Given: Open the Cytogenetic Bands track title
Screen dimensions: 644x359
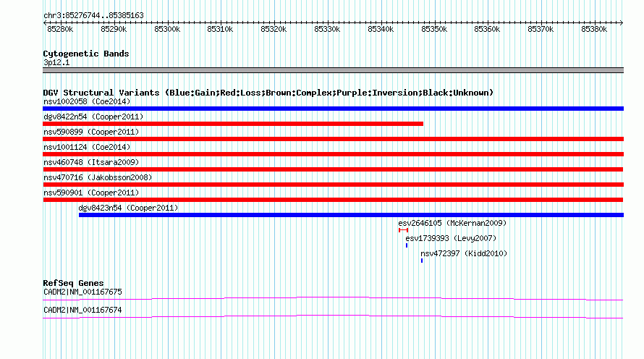Looking at the screenshot, I should (86, 54).
